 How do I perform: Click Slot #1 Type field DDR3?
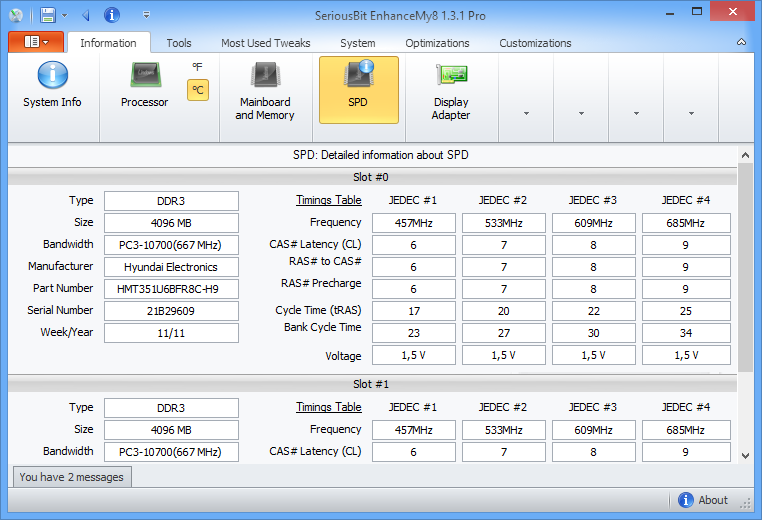click(171, 408)
